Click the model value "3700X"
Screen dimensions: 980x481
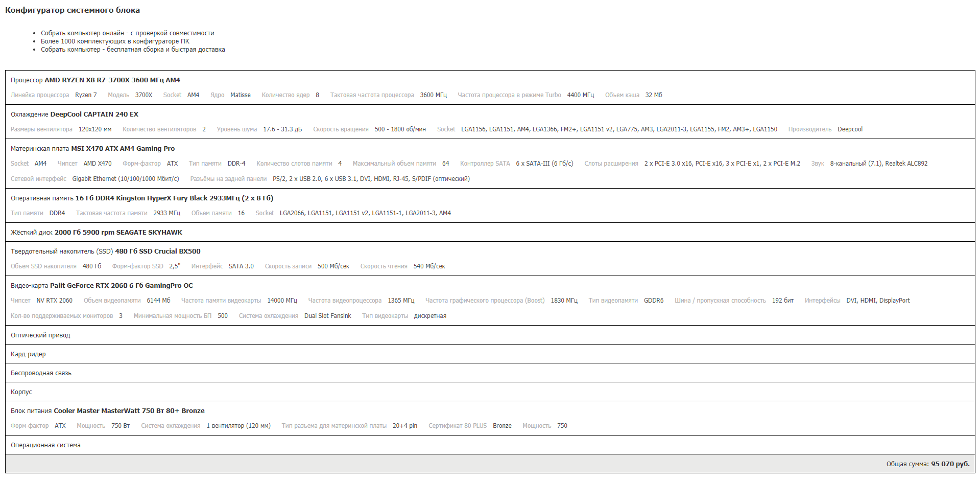pos(144,95)
